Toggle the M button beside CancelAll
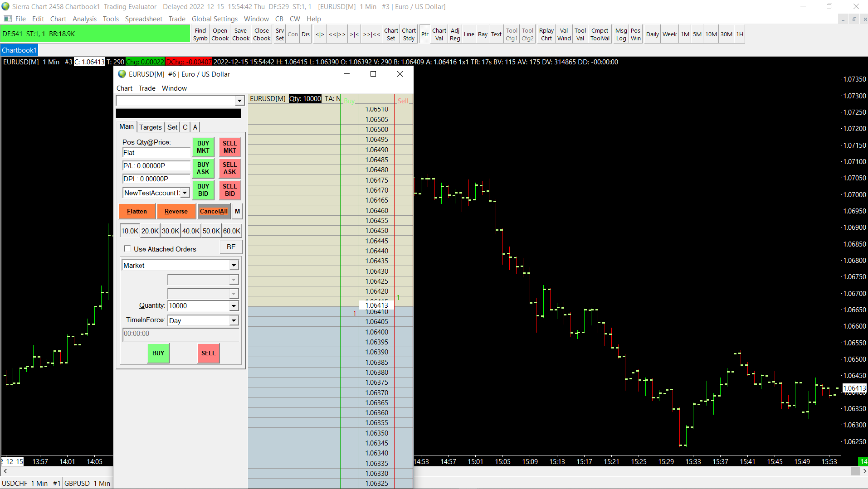Image resolution: width=868 pixels, height=489 pixels. [x=237, y=211]
